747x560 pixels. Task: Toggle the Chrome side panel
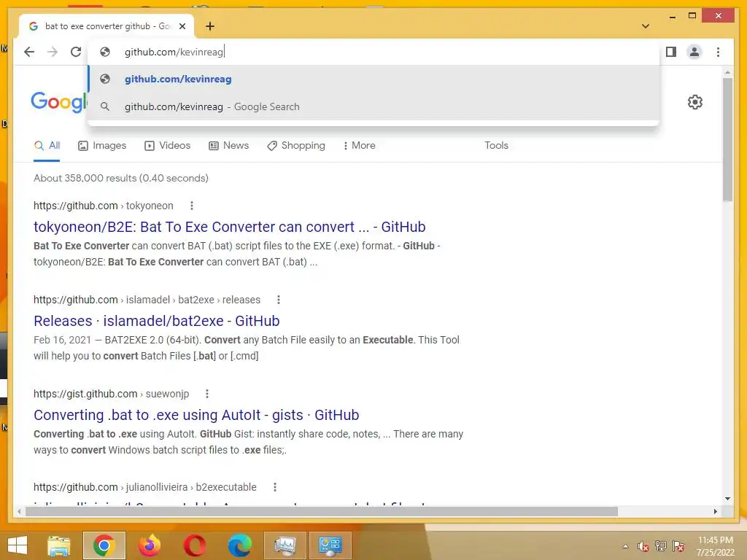671,52
